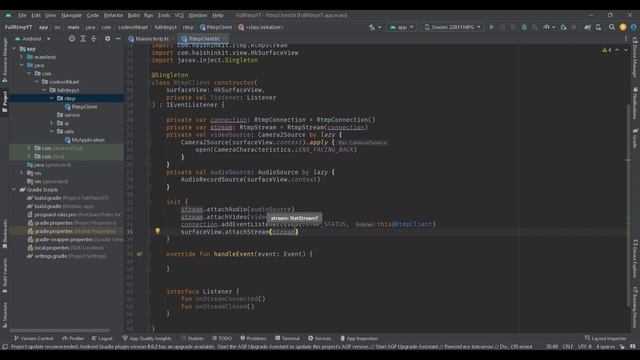Toggle Device Explorer right side panel

tap(635, 259)
